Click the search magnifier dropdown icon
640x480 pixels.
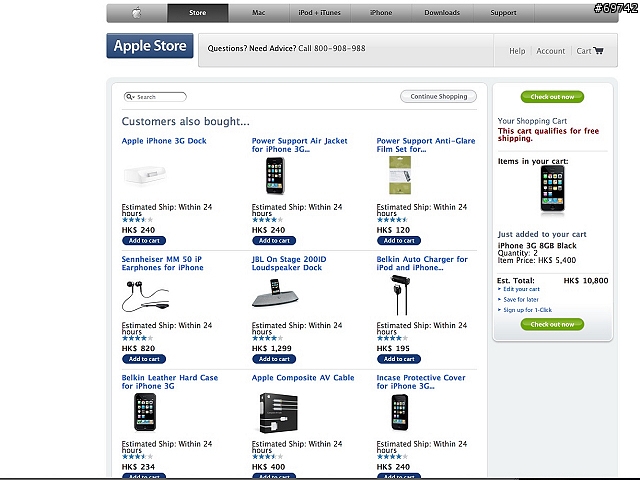point(130,97)
